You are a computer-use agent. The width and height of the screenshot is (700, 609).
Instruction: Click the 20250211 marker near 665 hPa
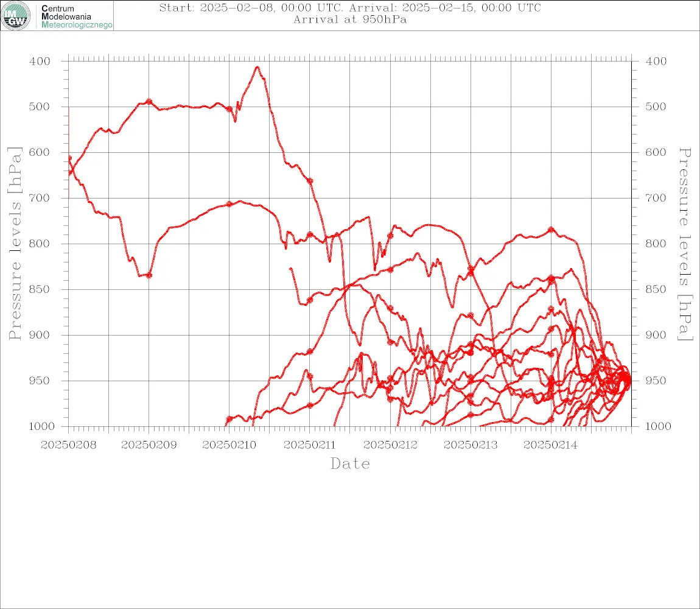pos(310,181)
